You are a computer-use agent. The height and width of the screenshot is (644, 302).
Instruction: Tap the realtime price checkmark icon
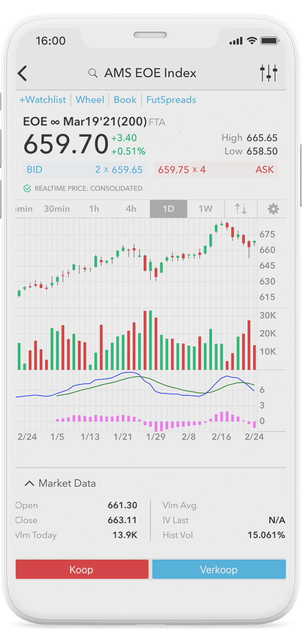point(27,189)
